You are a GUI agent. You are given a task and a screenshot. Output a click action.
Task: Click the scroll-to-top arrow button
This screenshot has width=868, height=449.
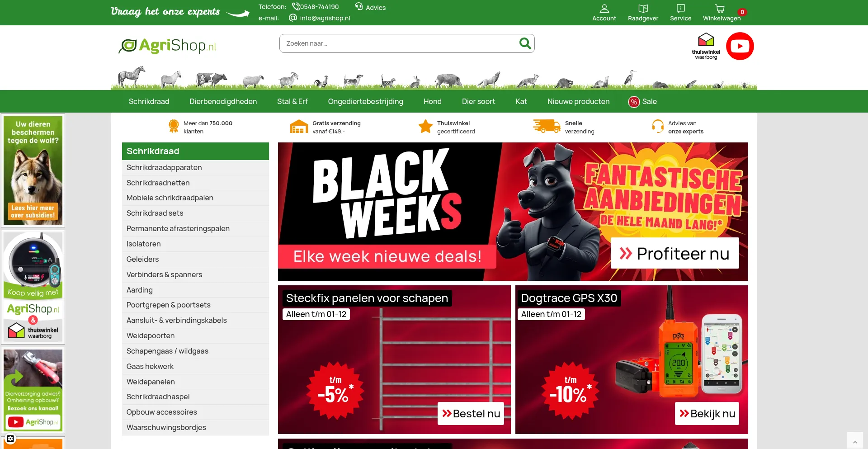click(x=855, y=442)
